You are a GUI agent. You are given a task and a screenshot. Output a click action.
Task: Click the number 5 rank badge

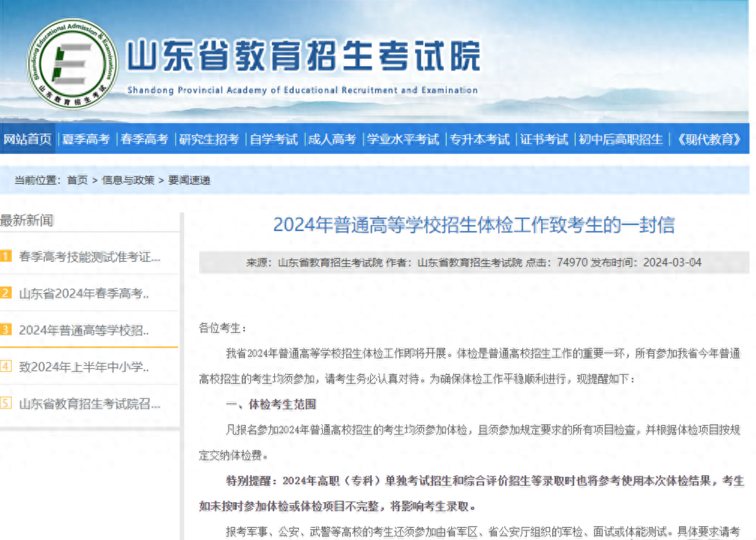pyautogui.click(x=5, y=403)
